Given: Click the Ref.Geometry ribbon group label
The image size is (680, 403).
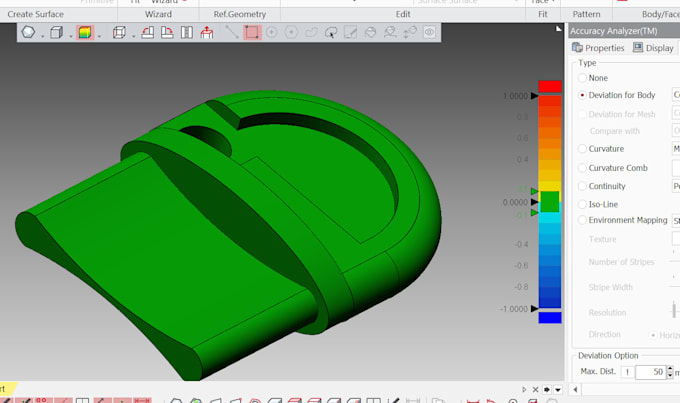Looking at the screenshot, I should tap(239, 14).
